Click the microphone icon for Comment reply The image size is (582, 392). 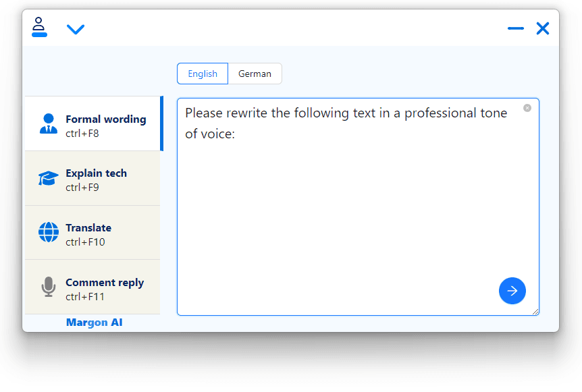(49, 287)
